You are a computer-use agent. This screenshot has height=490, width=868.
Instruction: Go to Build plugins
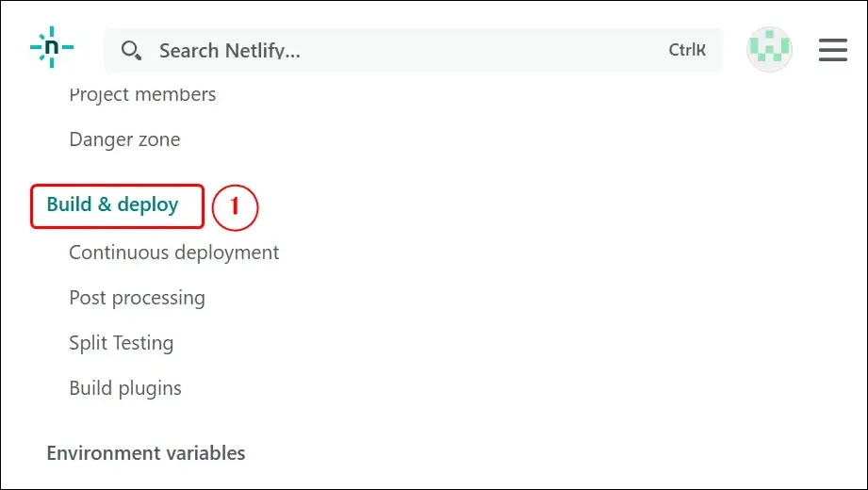click(125, 388)
